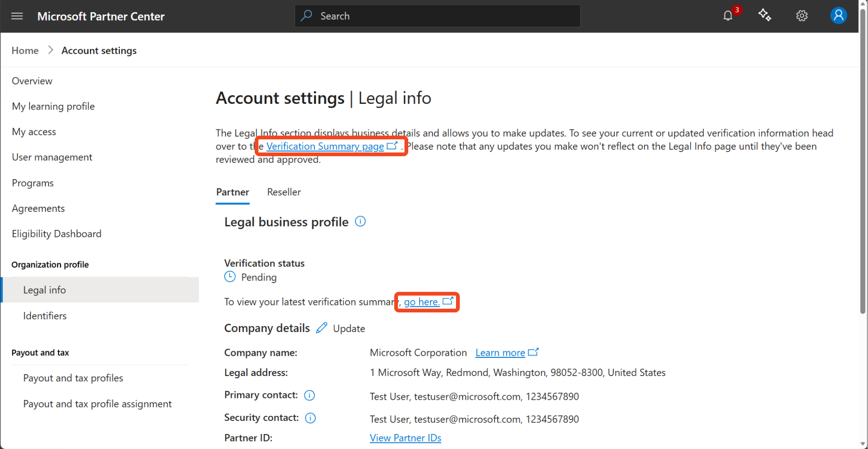Click the breadcrumb chevron after Home
Screen dimensions: 868x449
click(x=51, y=50)
